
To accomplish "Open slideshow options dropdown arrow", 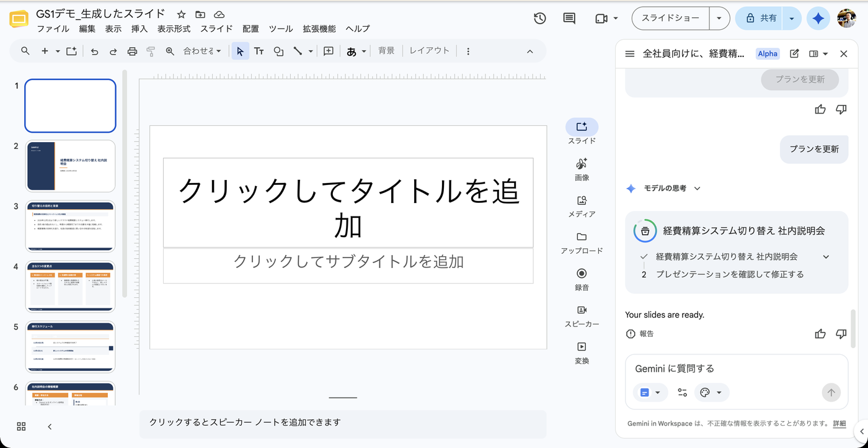I will (719, 19).
